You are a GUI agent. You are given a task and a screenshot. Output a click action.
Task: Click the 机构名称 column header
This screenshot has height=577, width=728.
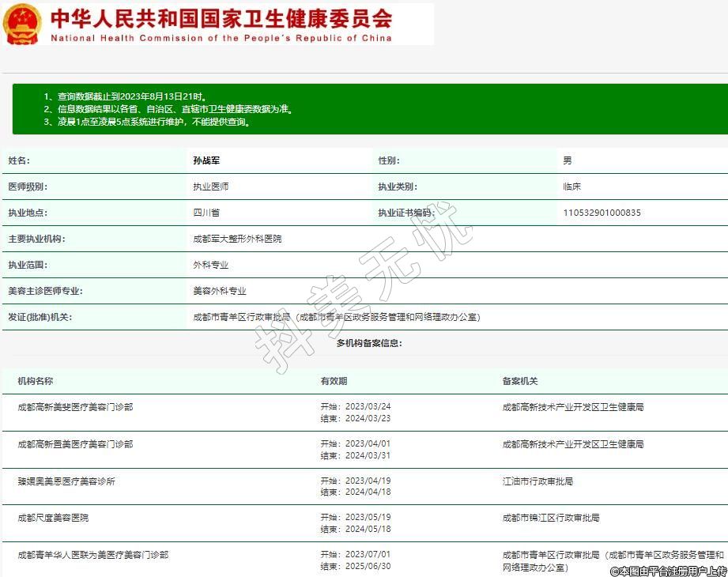pos(36,381)
